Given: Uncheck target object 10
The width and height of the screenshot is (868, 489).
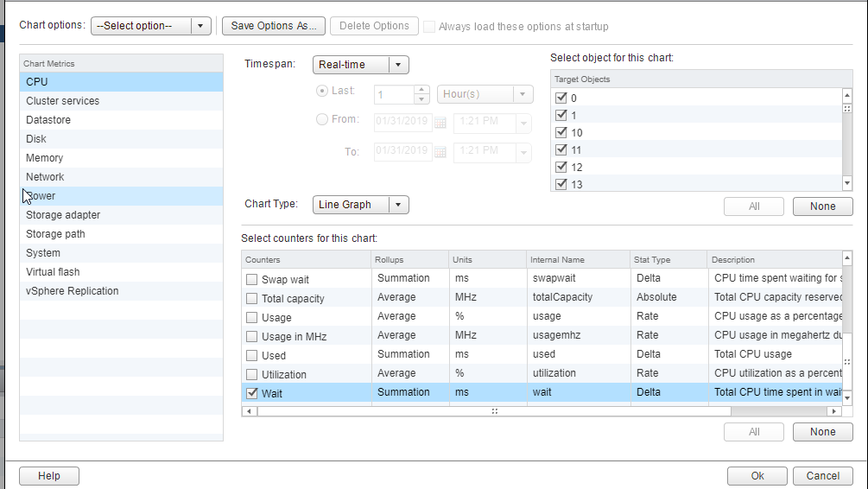Looking at the screenshot, I should coord(561,132).
